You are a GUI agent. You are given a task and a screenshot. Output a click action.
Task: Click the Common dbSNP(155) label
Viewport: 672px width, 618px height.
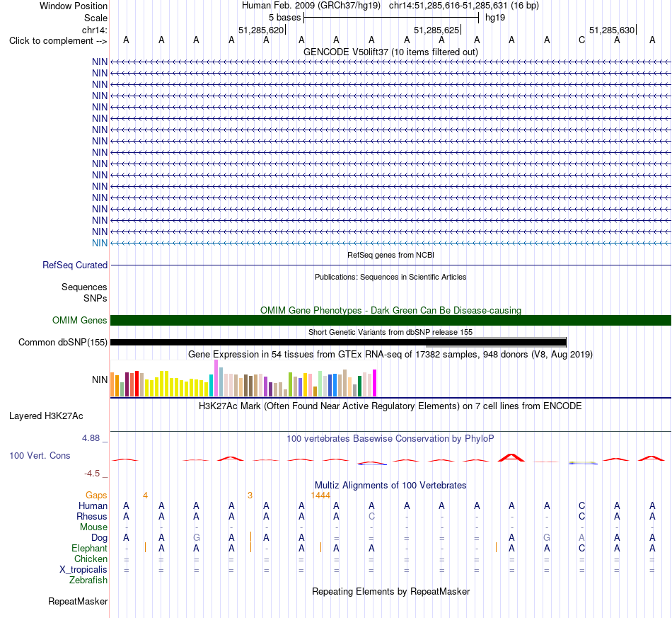[63, 342]
